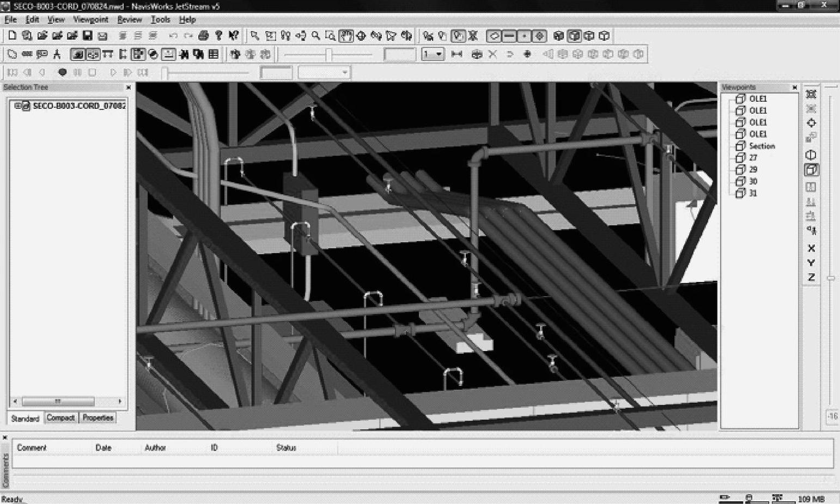The image size is (840, 504).
Task: Open the empty animation dropdown
Action: click(344, 72)
